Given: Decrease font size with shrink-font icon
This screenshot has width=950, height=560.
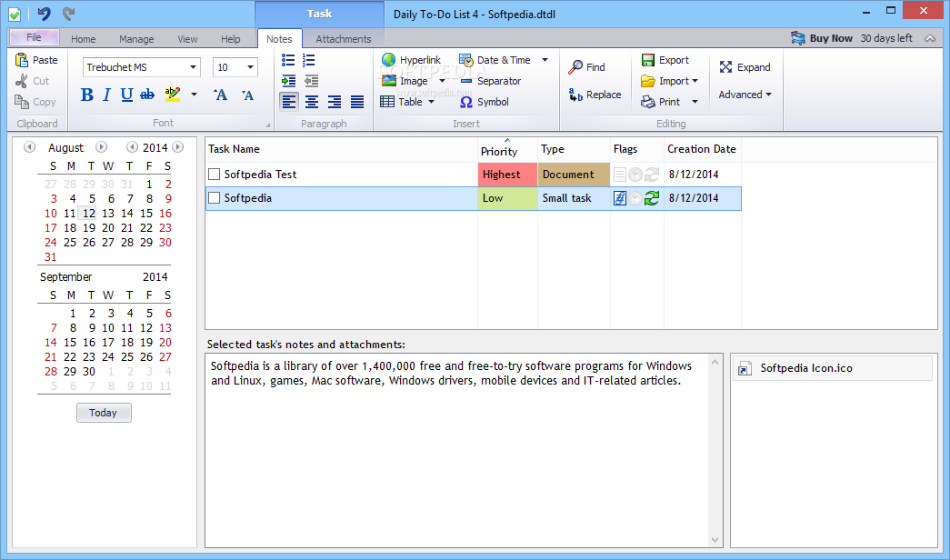Looking at the screenshot, I should (x=247, y=95).
